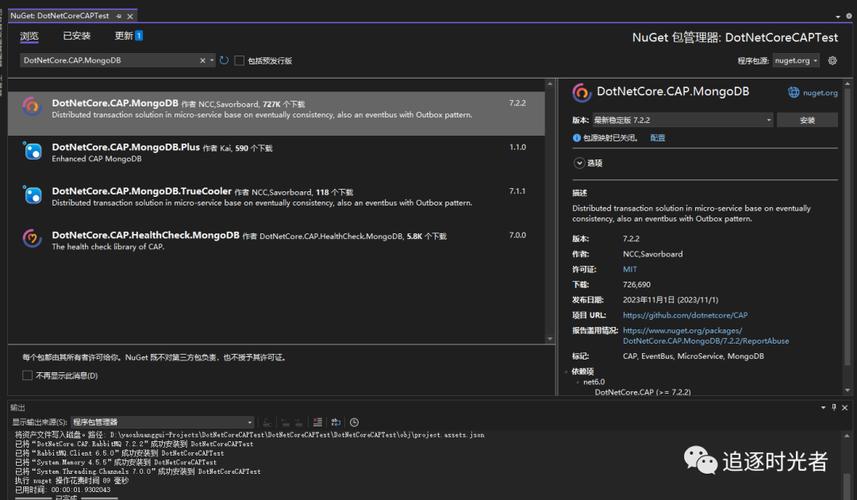The width and height of the screenshot is (857, 500).
Task: Select the DotNetCore.CAP.MongoDB.Plus package row
Action: pyautogui.click(x=276, y=157)
